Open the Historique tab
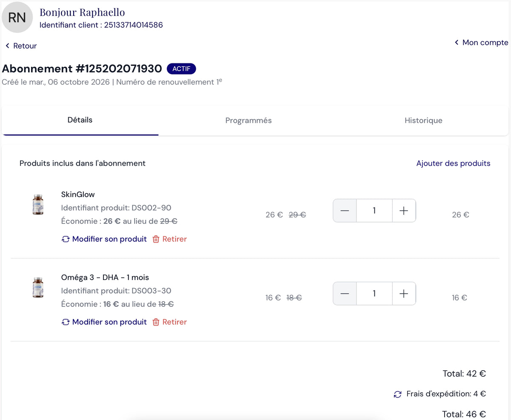Viewport: 511px width, 420px height. pyautogui.click(x=423, y=120)
